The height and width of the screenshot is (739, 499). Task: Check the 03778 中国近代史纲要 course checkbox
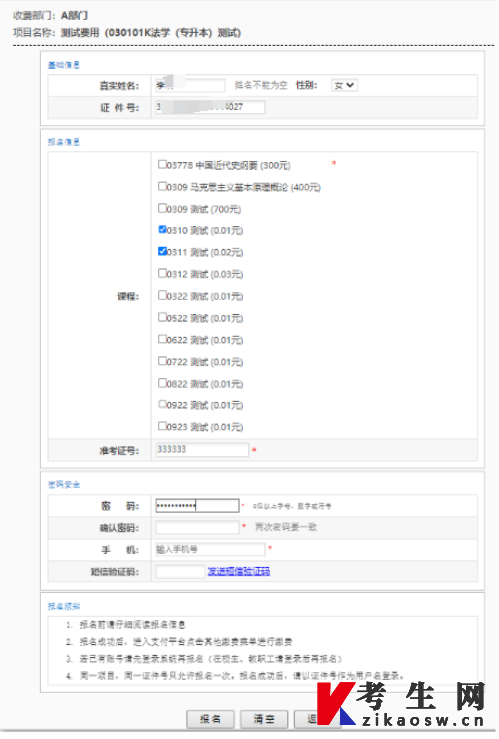coord(163,164)
